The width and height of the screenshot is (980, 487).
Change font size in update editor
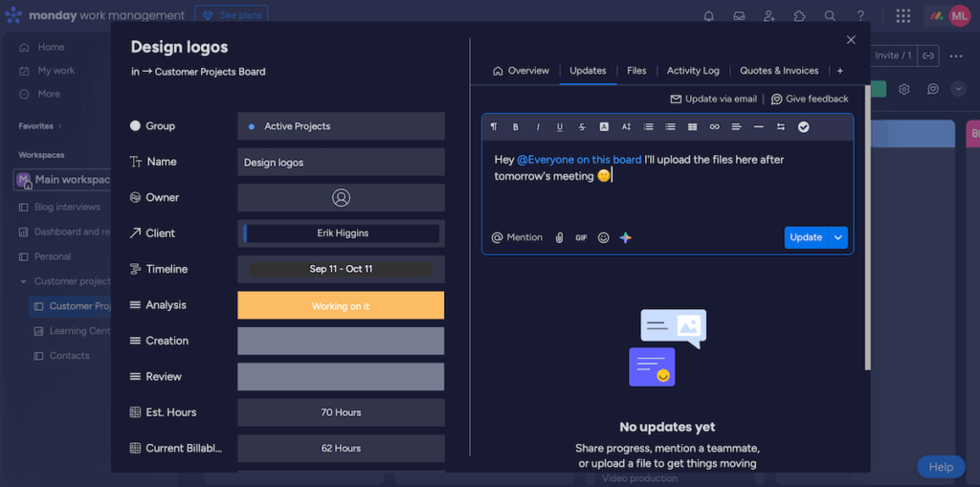tap(626, 127)
